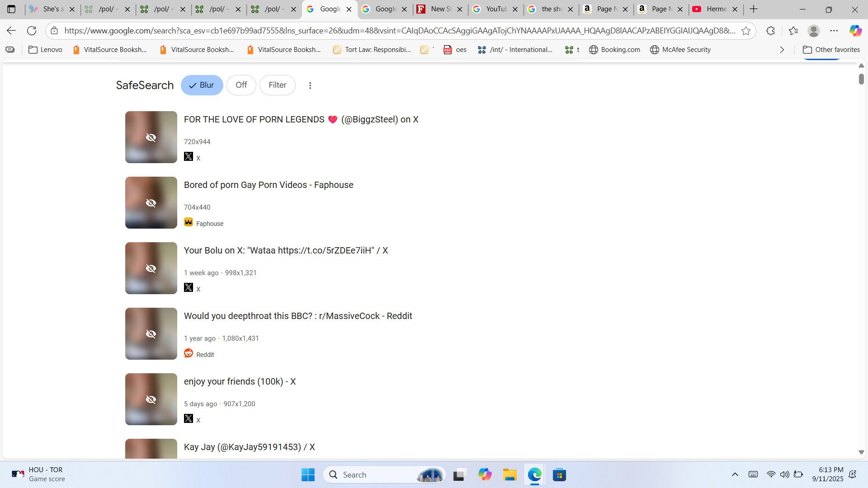
Task: Open Microsoft Store from taskbar
Action: [x=559, y=475]
